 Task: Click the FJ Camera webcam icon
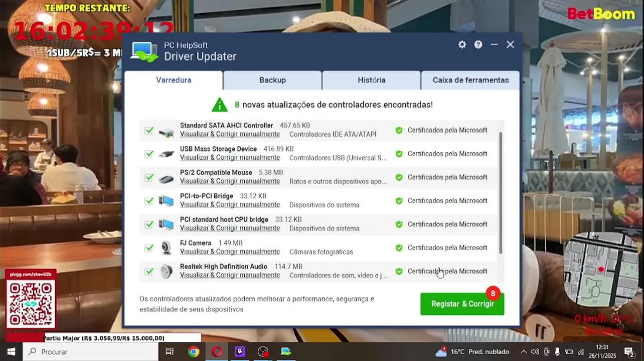tap(166, 248)
